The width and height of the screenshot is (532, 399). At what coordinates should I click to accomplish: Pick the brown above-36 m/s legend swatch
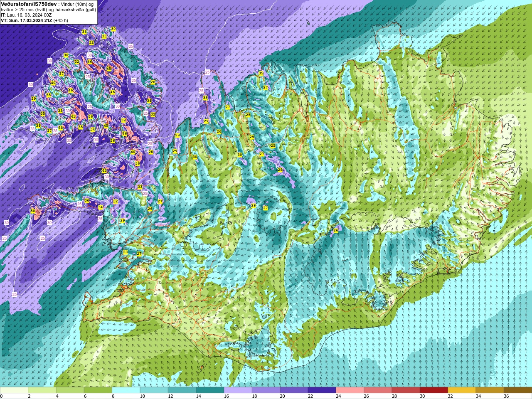pyautogui.click(x=518, y=390)
